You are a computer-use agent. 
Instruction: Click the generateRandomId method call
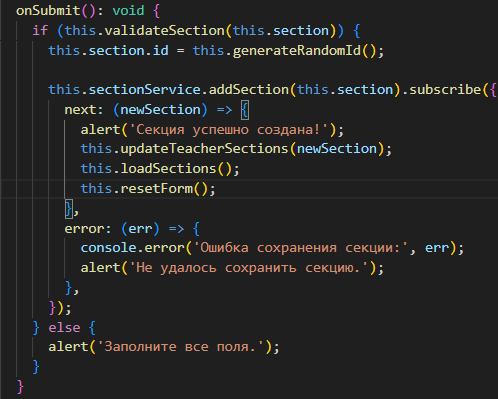click(x=297, y=51)
